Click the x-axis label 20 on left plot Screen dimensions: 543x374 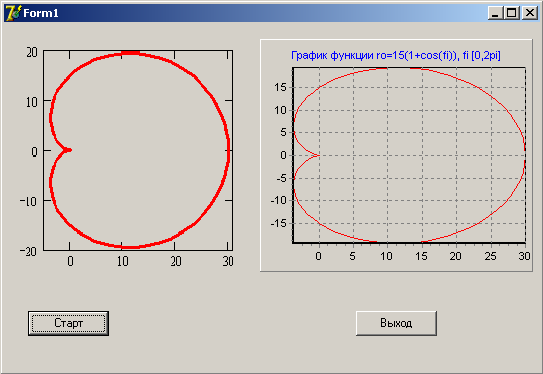[x=176, y=261]
